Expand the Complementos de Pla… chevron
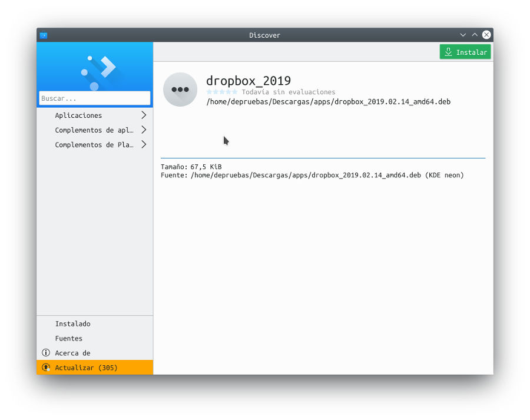This screenshot has width=530, height=420. pos(144,145)
